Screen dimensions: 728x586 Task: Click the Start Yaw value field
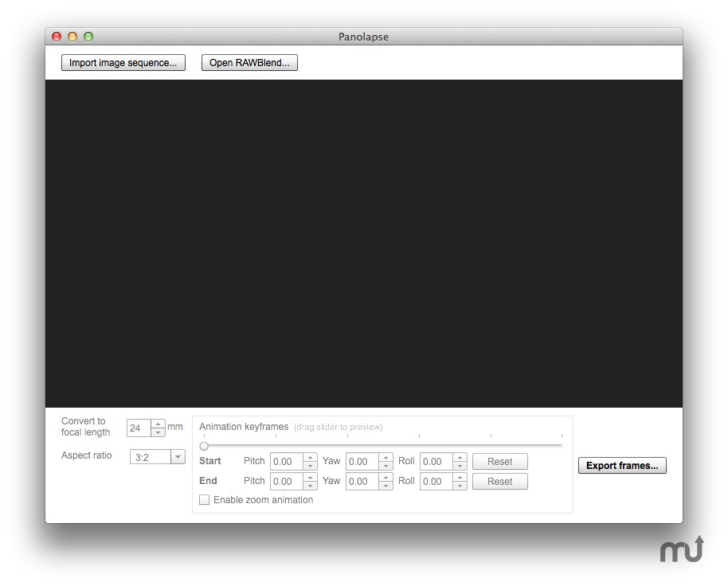tap(362, 462)
